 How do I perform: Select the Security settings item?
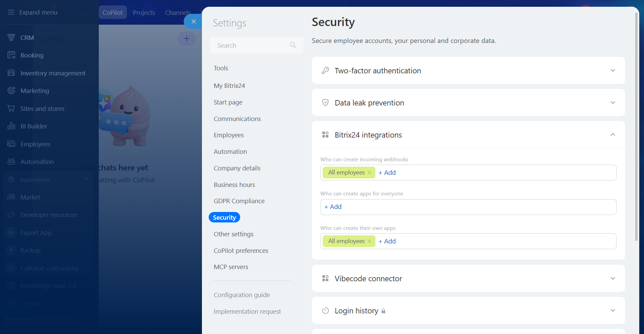click(224, 217)
